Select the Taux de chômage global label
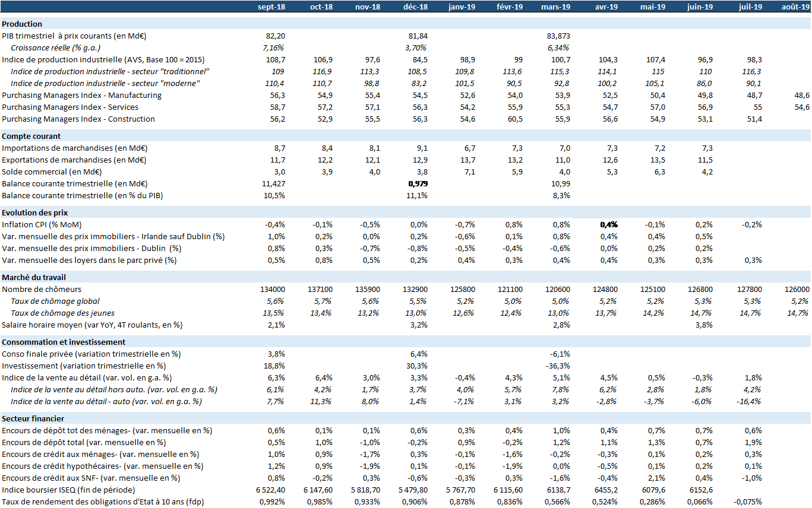812x508 pixels. (x=55, y=301)
